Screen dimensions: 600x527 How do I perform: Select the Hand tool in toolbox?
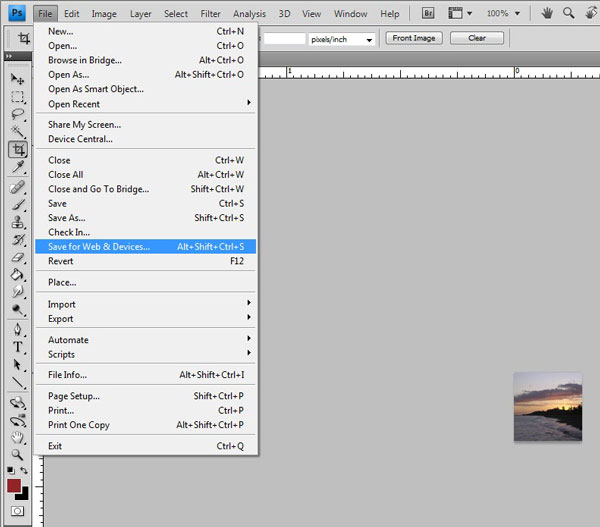pyautogui.click(x=18, y=437)
